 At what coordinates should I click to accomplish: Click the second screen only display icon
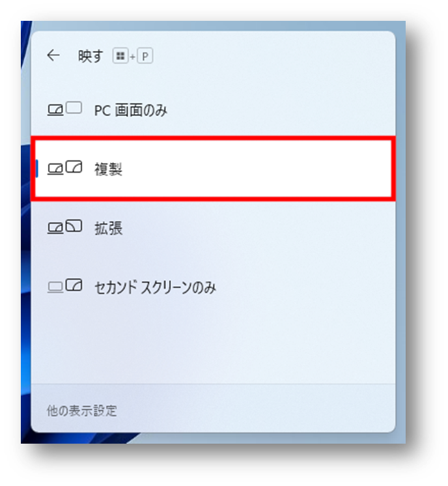pos(64,286)
